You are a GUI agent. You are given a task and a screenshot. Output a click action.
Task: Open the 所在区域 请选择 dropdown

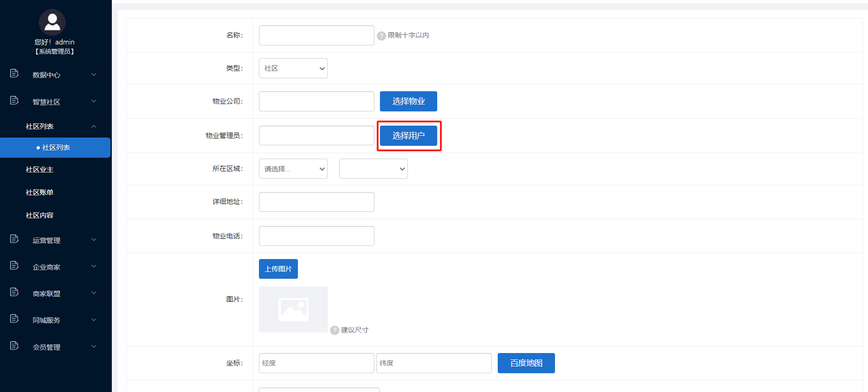293,169
